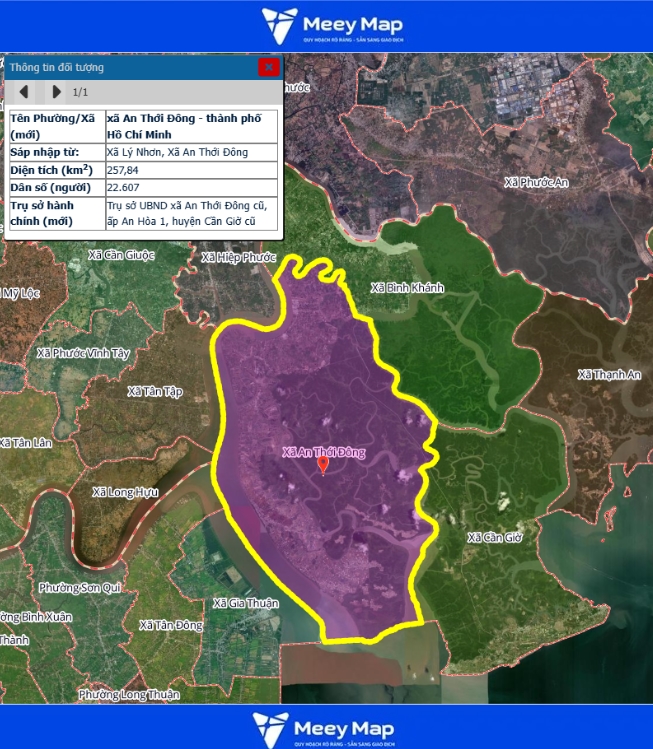
Task: Go to the previous object record arrow
Action: [x=24, y=92]
